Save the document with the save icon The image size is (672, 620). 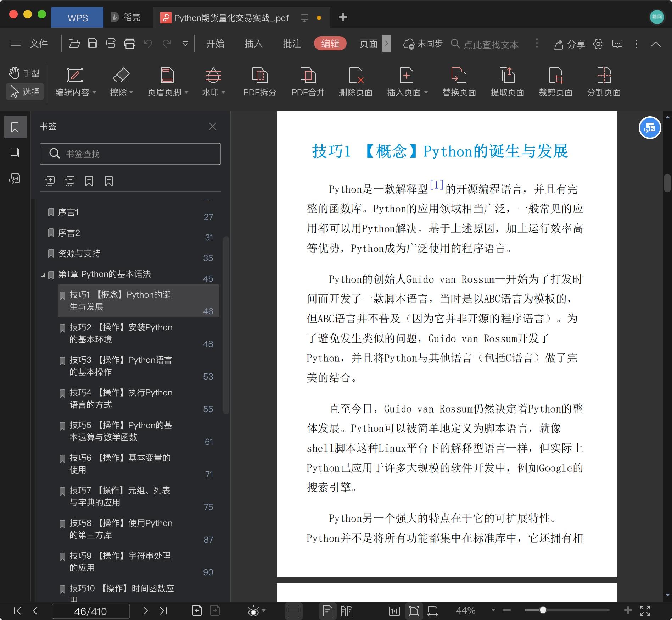[93, 43]
